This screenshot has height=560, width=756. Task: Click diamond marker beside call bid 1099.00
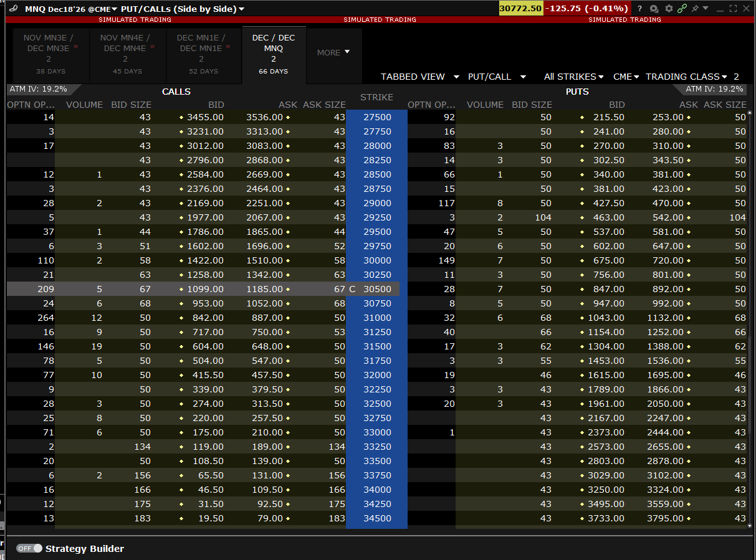(x=181, y=289)
